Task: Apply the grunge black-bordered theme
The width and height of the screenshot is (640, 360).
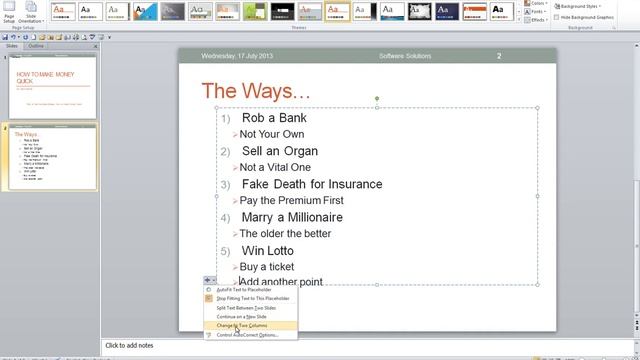Action: [x=420, y=11]
